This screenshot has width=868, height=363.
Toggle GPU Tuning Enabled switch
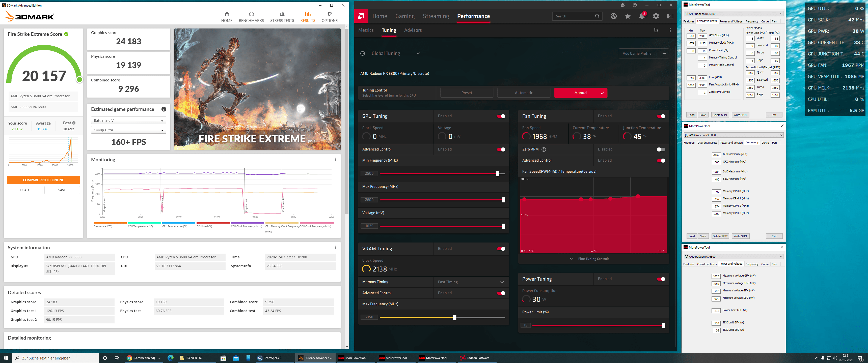point(501,116)
